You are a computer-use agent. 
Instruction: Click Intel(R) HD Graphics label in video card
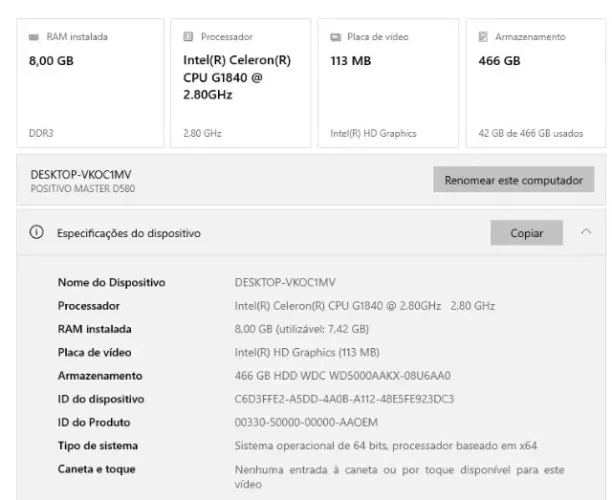pyautogui.click(x=373, y=133)
